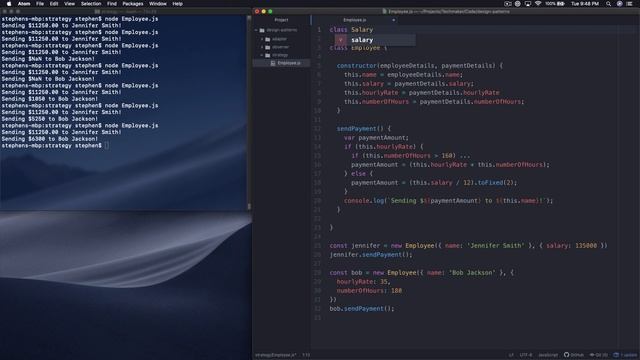
Task: Open the Siri icon in menu bar
Action: pos(619,4)
